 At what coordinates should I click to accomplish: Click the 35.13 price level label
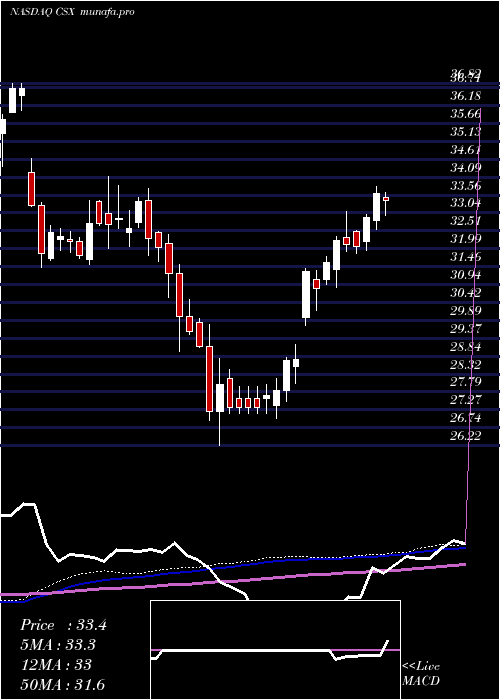tap(465, 132)
